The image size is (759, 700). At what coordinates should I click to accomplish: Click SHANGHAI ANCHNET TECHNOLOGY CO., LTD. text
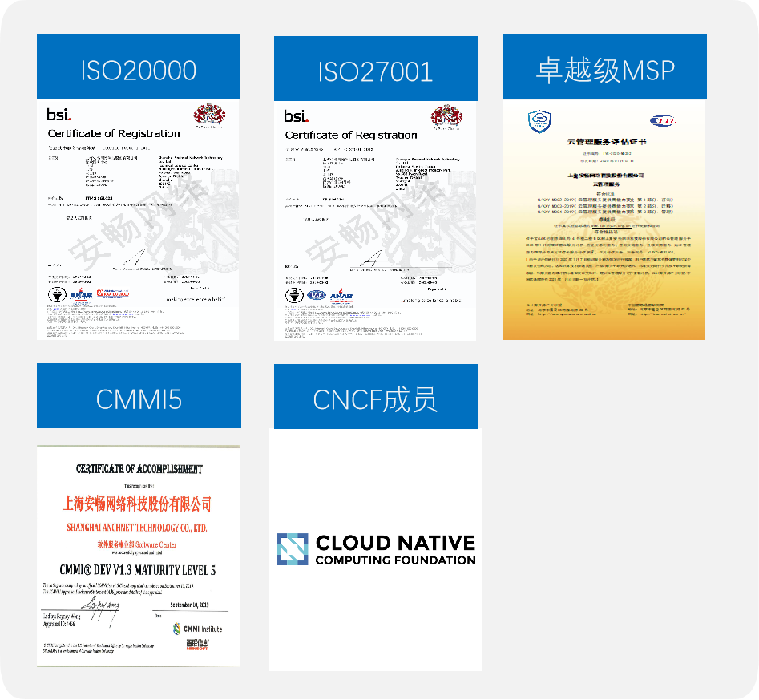point(137,528)
